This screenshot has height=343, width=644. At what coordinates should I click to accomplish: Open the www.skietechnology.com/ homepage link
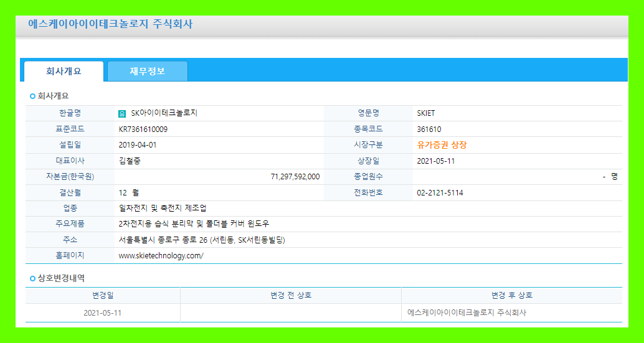(x=161, y=256)
